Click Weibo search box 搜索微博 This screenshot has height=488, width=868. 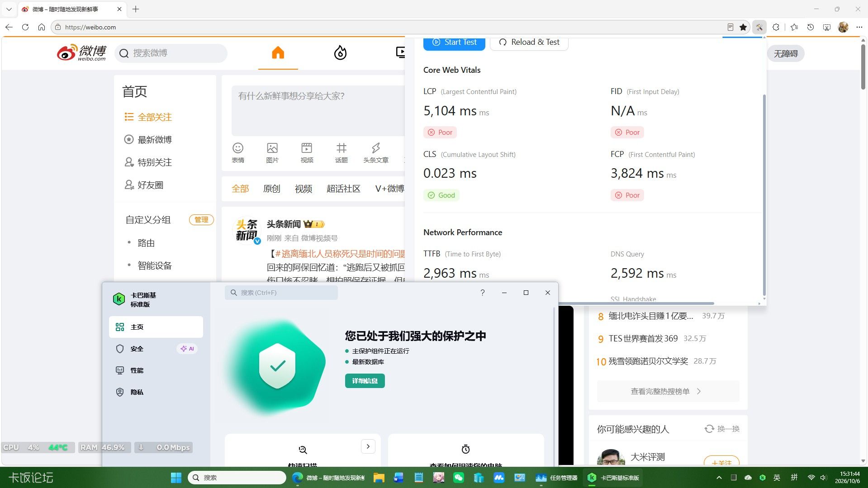tap(171, 53)
